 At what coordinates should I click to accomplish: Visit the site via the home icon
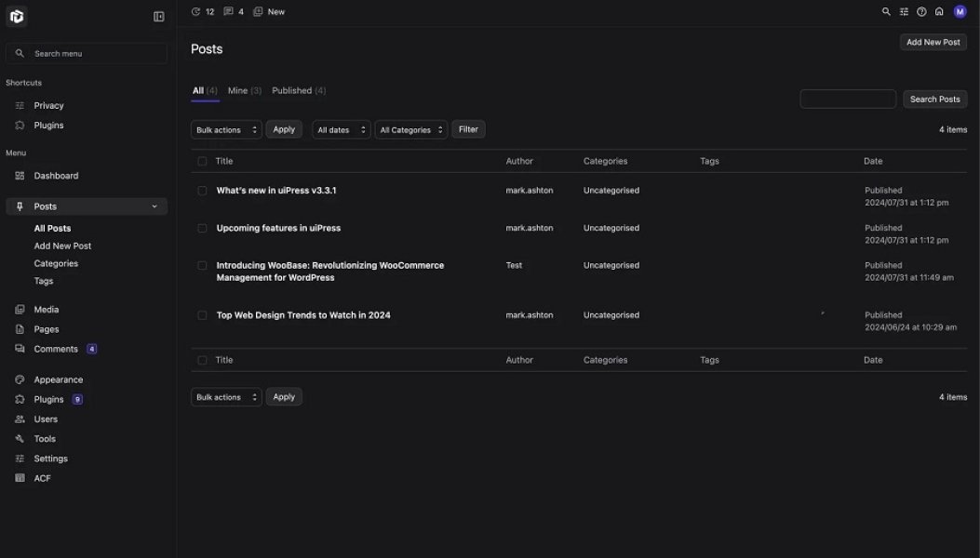pyautogui.click(x=938, y=10)
